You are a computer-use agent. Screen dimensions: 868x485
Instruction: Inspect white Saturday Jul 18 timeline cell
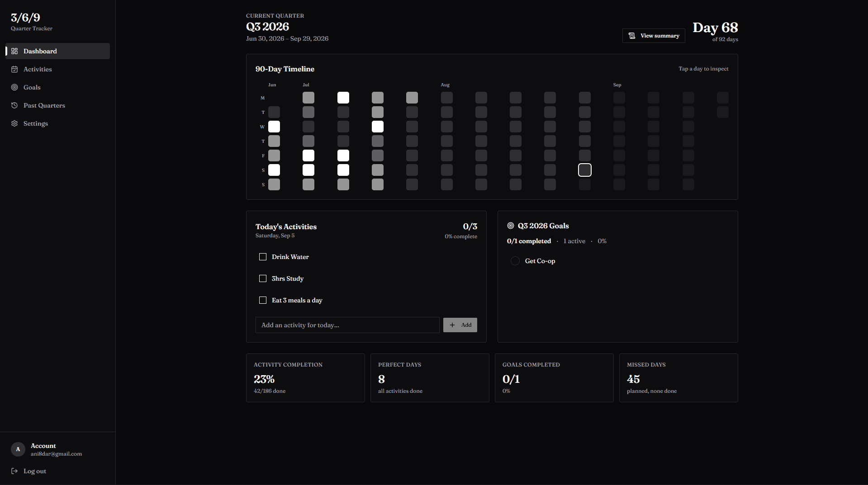click(x=343, y=170)
